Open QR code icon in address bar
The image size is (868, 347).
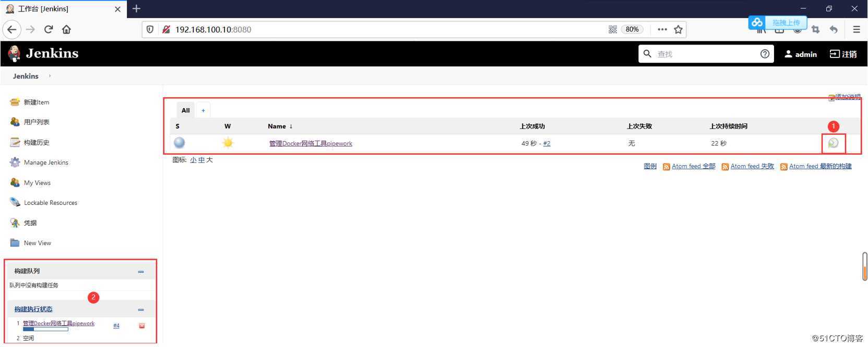coord(613,29)
